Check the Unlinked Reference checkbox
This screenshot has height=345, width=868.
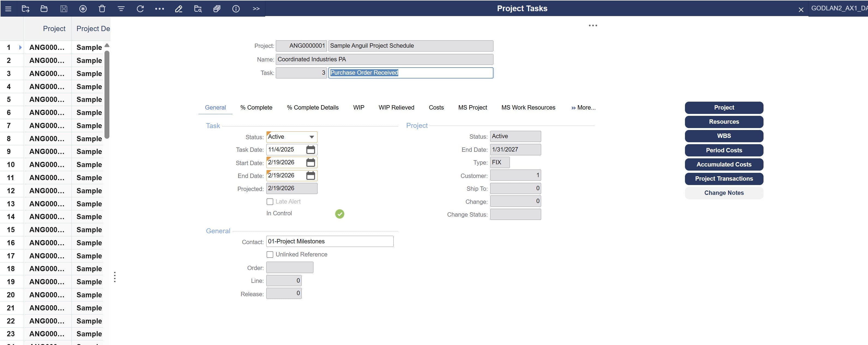pos(270,255)
